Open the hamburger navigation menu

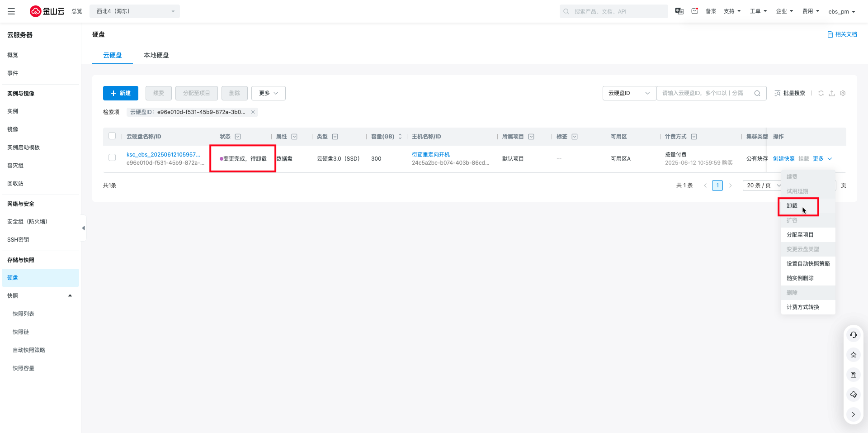[11, 11]
